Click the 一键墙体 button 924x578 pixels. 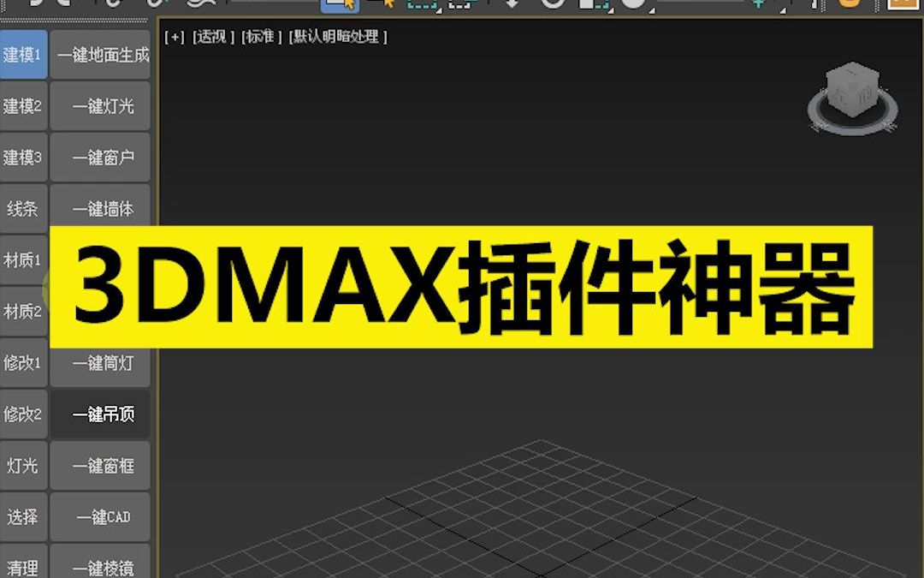(100, 208)
